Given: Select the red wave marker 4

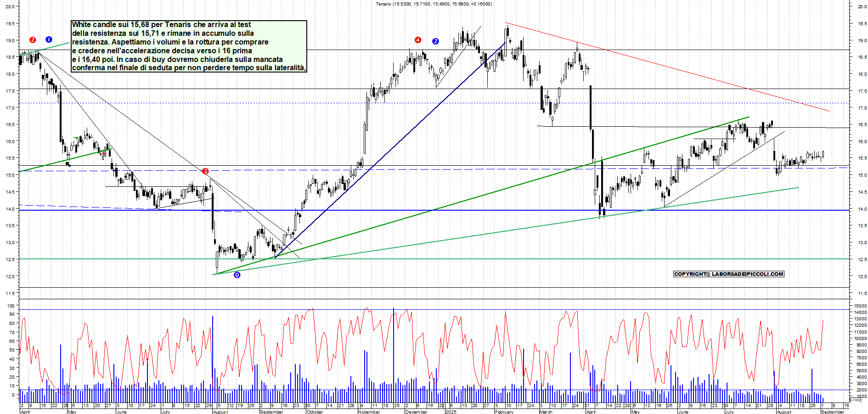Looking at the screenshot, I should 417,40.
